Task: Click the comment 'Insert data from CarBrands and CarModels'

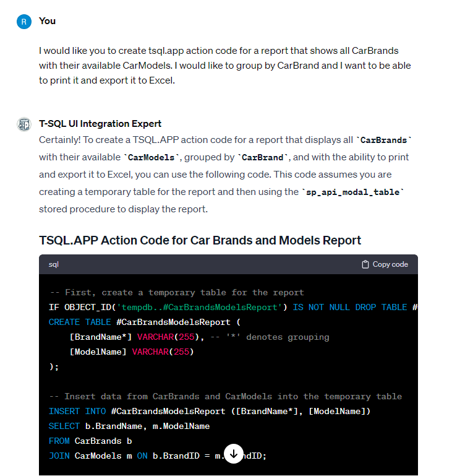Action: click(x=226, y=397)
